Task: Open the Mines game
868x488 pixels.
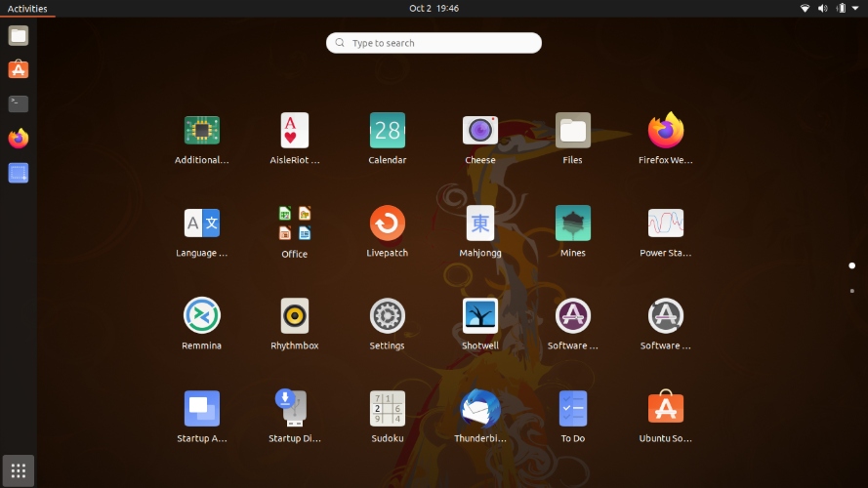Action: click(573, 223)
